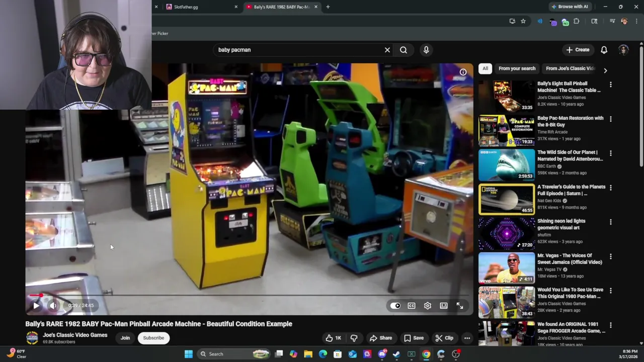The image size is (644, 362).
Task: Select the 'All' filter chip
Action: pyautogui.click(x=485, y=68)
